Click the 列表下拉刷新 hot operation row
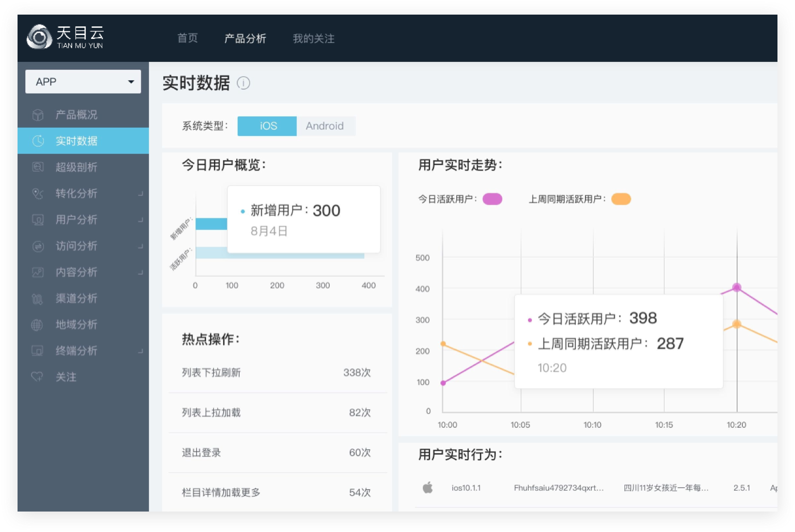 coord(276,373)
